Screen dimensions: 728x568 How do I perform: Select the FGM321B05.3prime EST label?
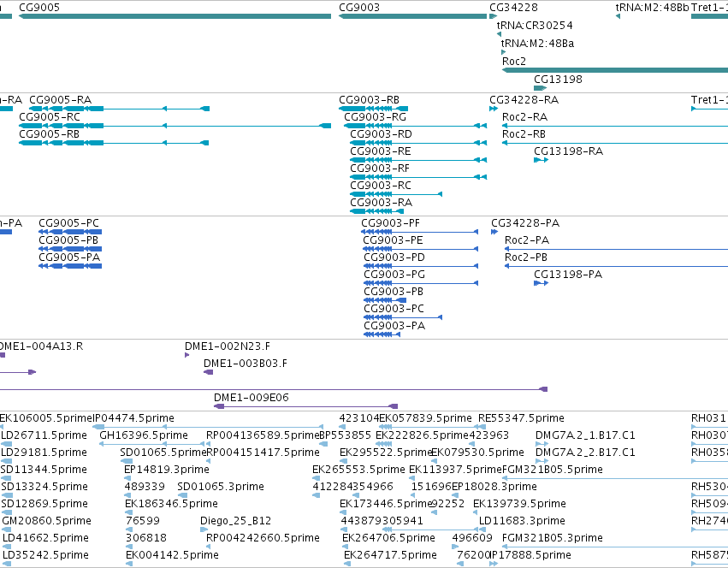point(552,538)
